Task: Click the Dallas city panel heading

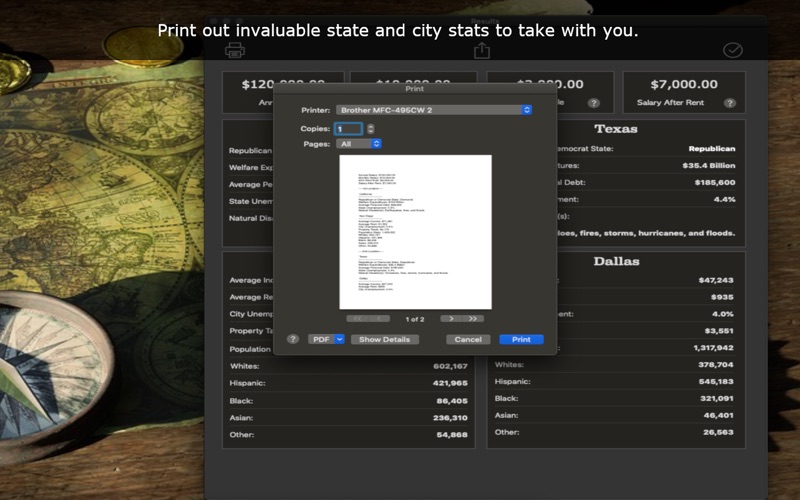Action: (x=616, y=261)
